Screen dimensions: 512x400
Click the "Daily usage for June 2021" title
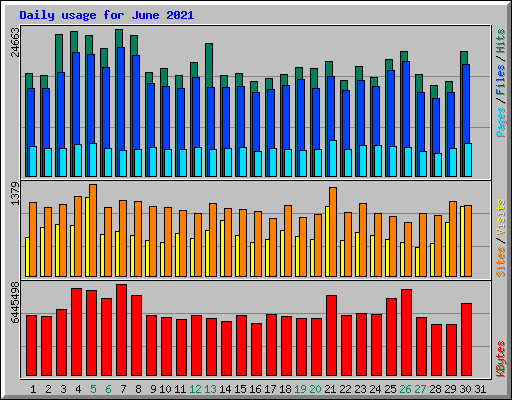click(x=107, y=15)
